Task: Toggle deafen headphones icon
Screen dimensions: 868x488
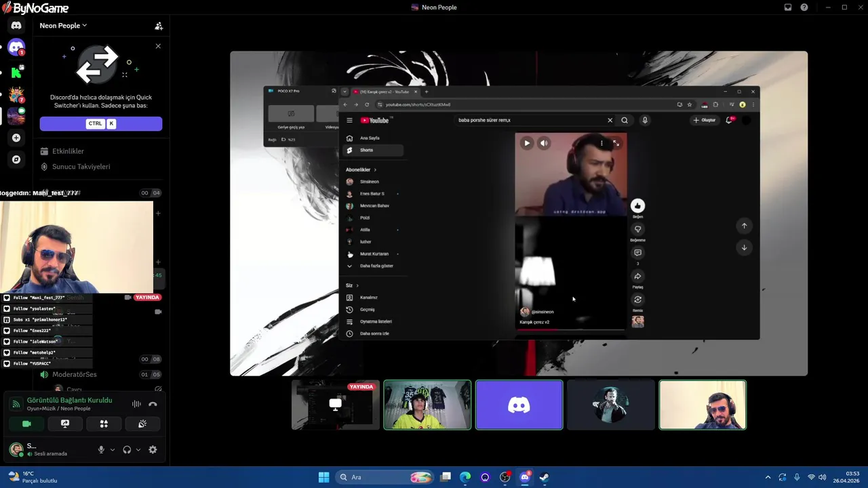Action: pos(127,449)
